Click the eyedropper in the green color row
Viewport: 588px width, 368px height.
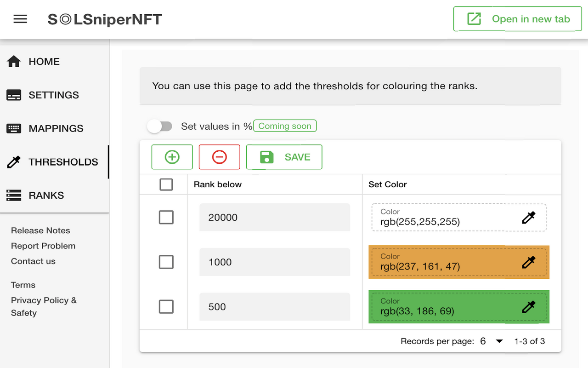529,307
